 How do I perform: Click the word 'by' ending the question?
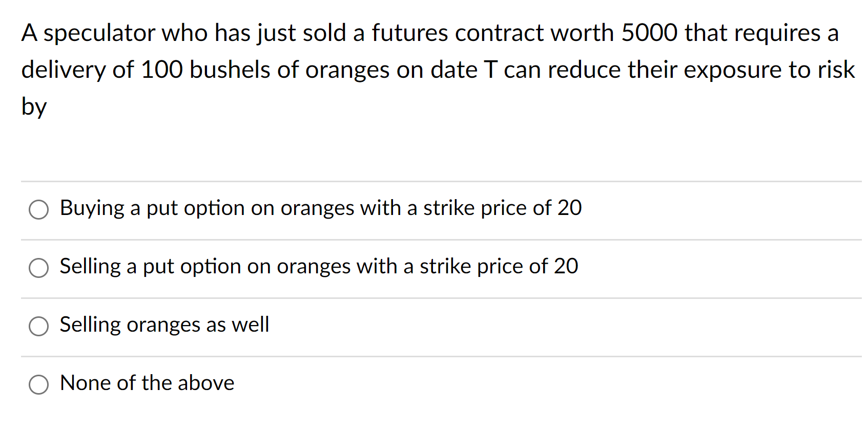[x=33, y=106]
